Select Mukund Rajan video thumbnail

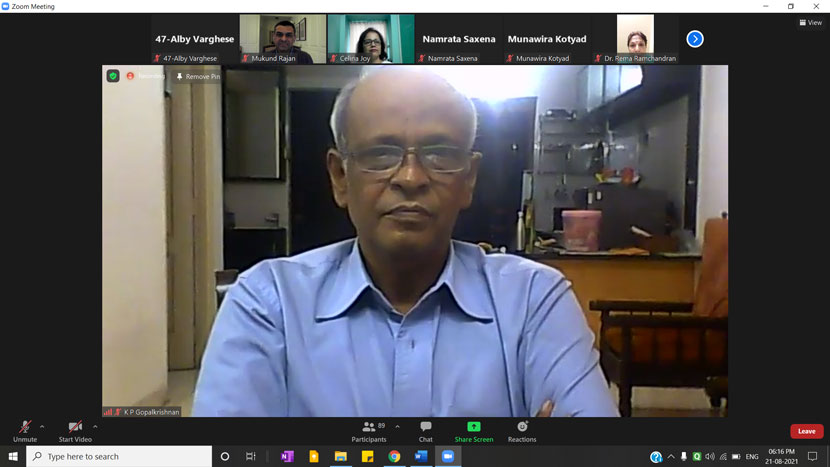[x=283, y=39]
